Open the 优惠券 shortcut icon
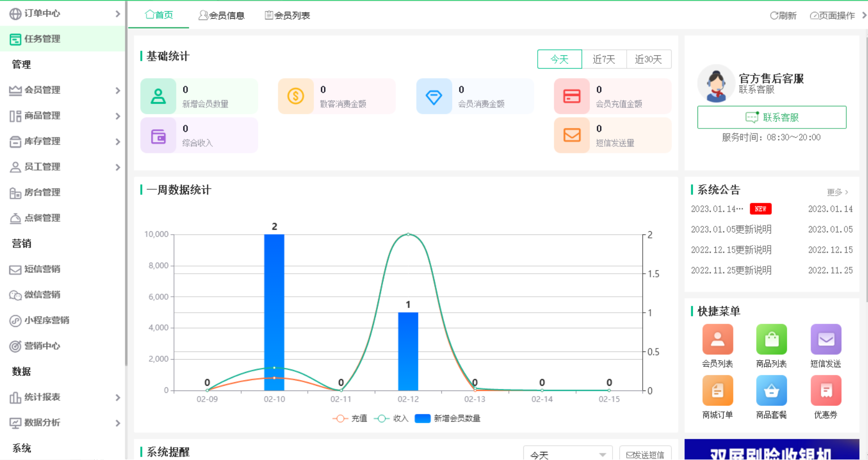Image resolution: width=868 pixels, height=460 pixels. [825, 390]
